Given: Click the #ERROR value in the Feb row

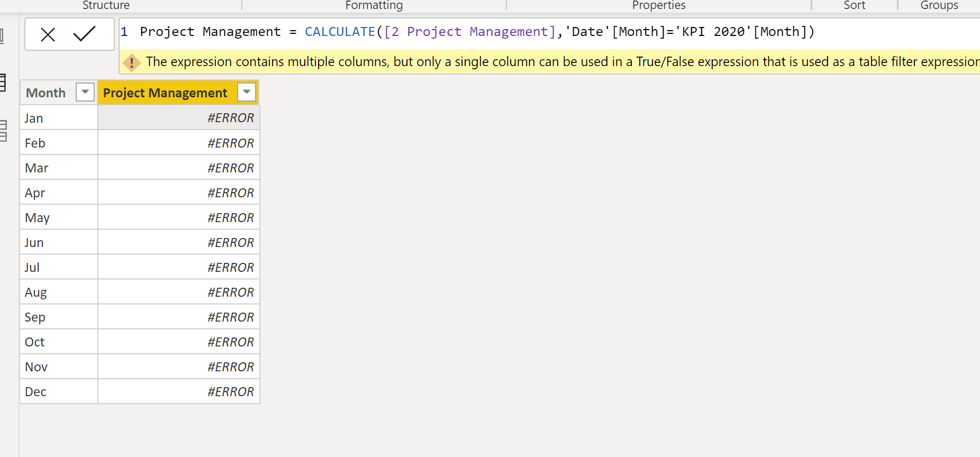Looking at the screenshot, I should click(231, 143).
